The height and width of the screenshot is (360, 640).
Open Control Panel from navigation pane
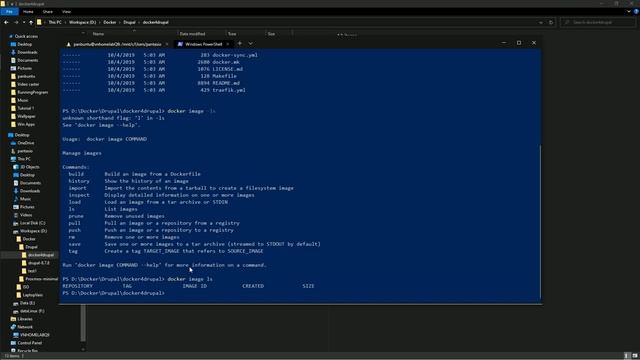tap(29, 343)
